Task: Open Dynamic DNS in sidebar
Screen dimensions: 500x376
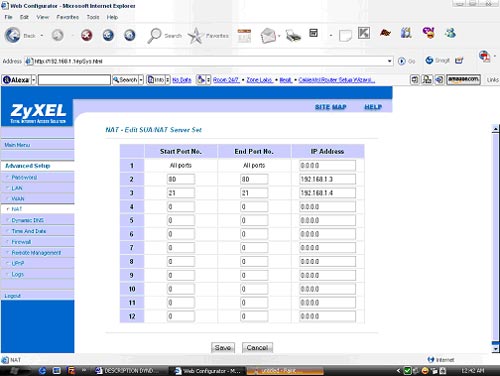Action: (x=27, y=220)
